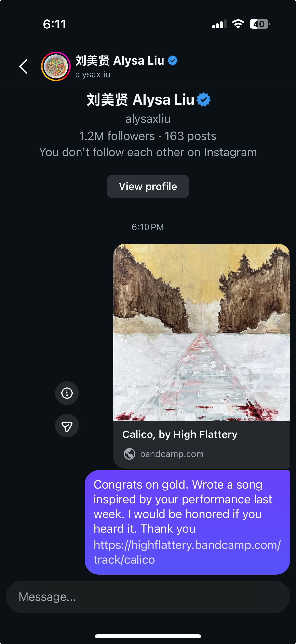Tap the Congrats on gold message bubble
296x644 pixels.
(x=187, y=522)
